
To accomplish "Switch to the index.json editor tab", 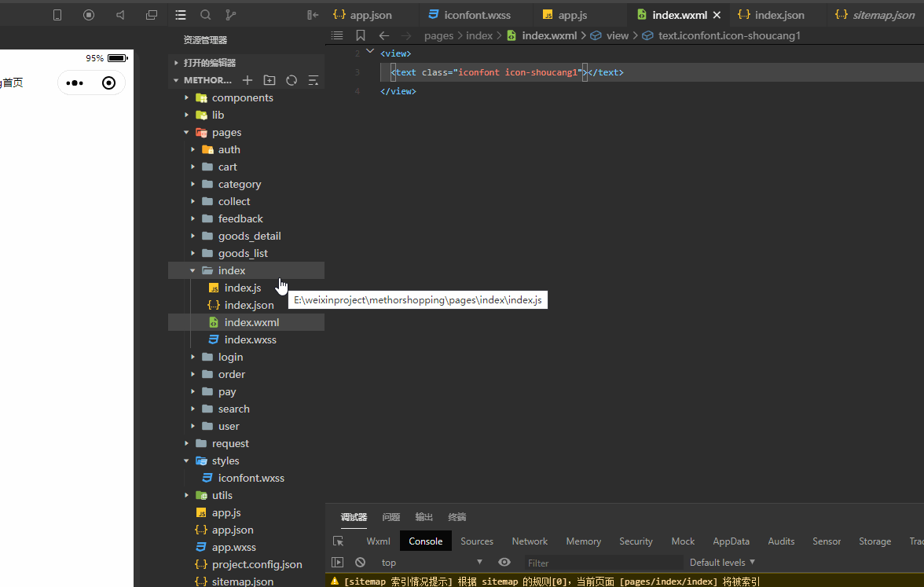I will pyautogui.click(x=779, y=15).
